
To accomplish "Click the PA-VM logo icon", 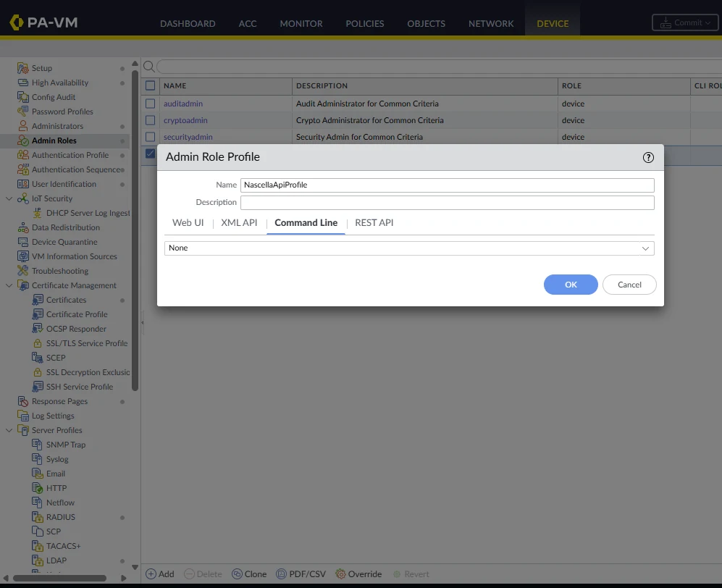I will pos(17,22).
